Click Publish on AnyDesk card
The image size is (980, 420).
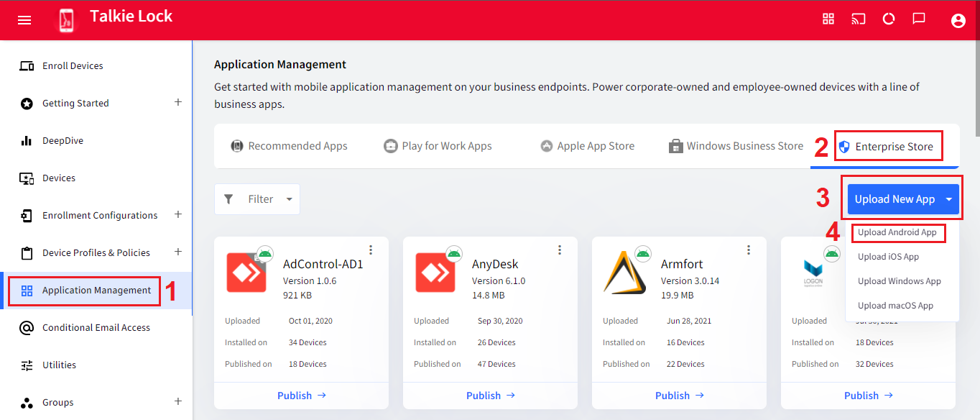491,396
